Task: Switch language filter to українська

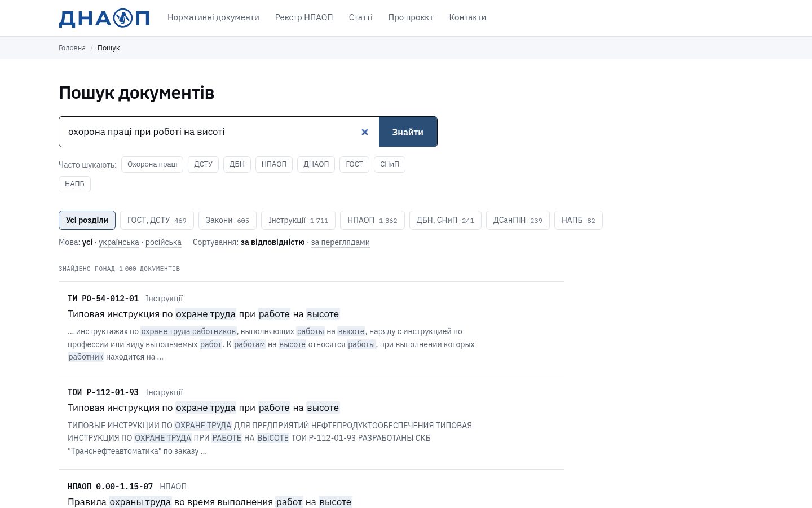Action: [119, 242]
